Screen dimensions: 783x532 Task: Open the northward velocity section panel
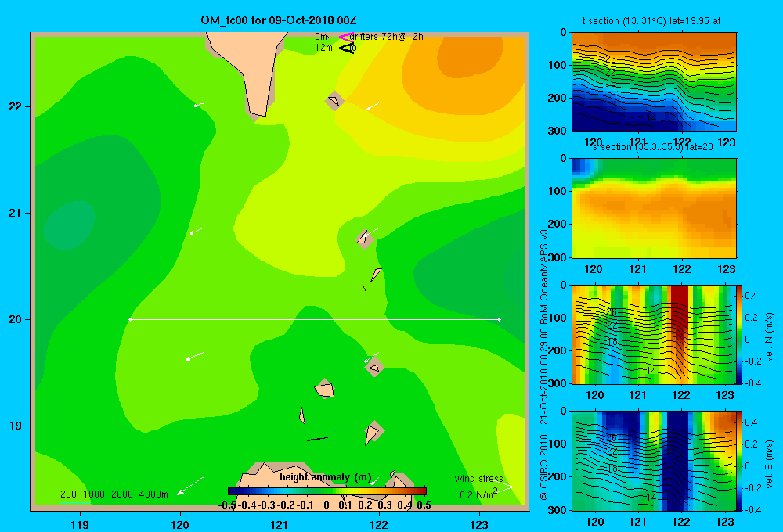[x=654, y=334]
